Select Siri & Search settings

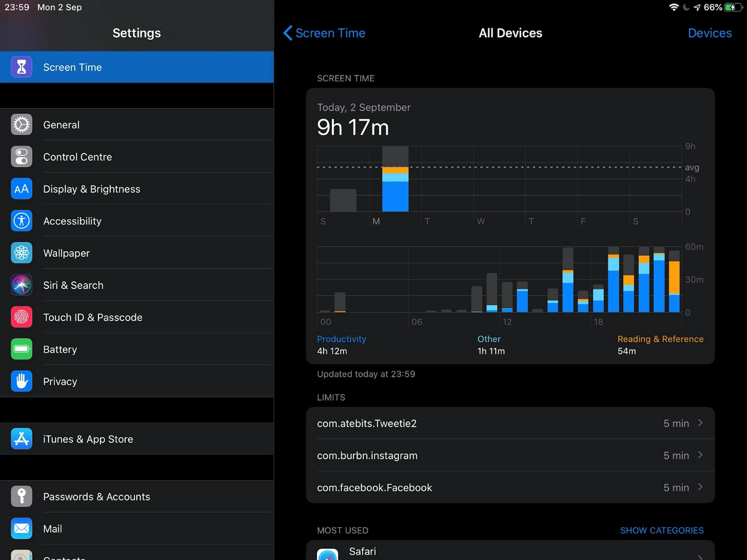click(x=137, y=285)
